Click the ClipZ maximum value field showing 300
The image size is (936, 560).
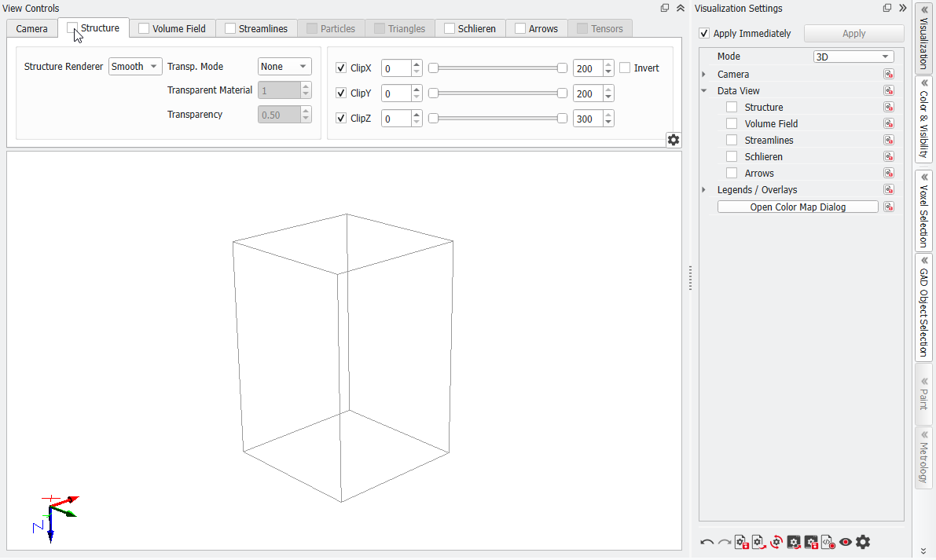point(587,118)
